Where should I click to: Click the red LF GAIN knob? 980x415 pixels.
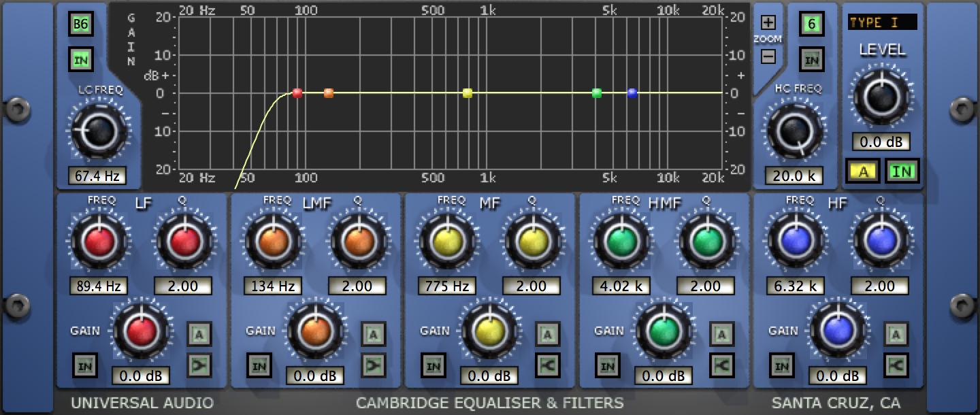coord(141,331)
